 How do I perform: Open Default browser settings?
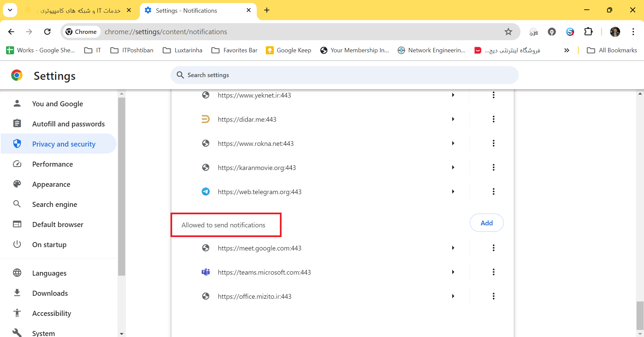tap(58, 224)
